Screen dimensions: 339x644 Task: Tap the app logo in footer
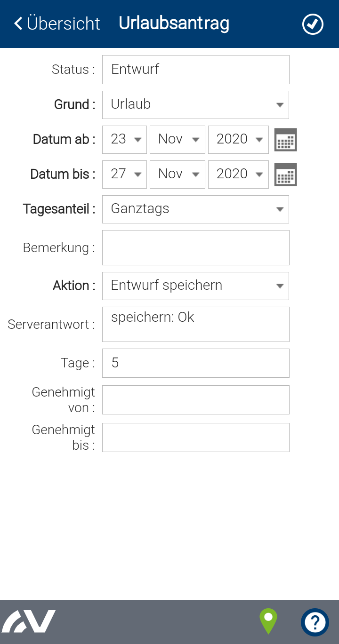tap(29, 621)
